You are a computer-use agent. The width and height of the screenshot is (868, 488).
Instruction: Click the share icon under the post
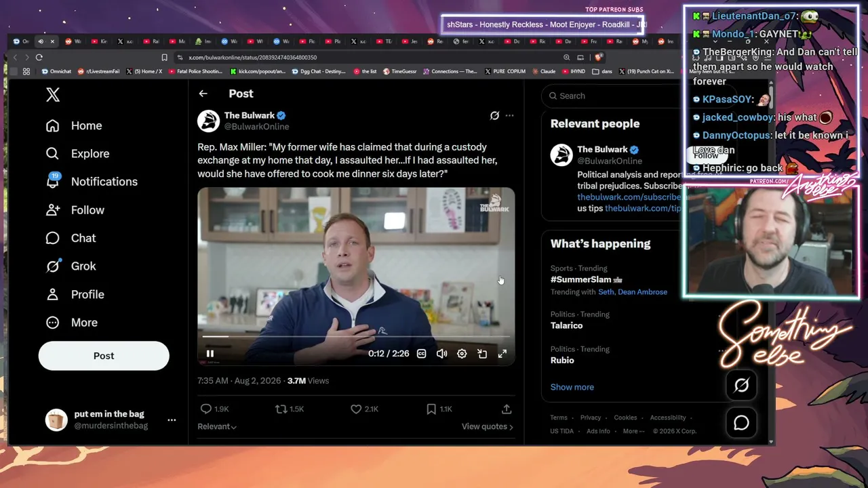(x=507, y=409)
